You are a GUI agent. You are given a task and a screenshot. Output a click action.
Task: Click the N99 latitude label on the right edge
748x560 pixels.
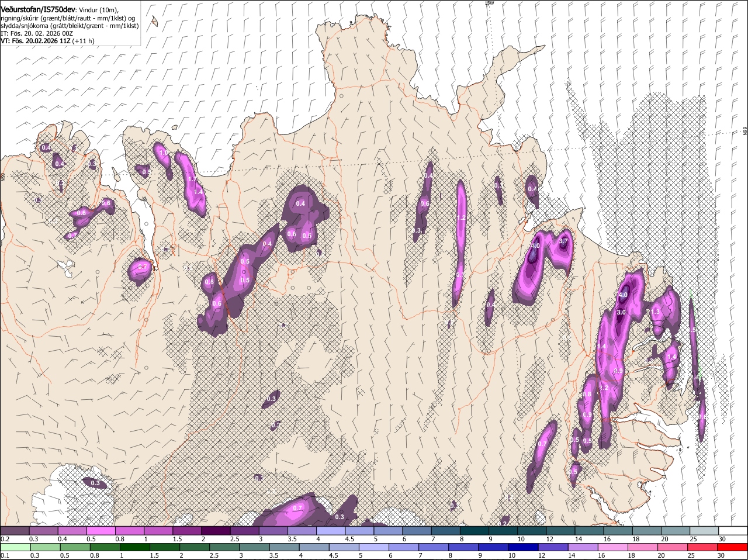(745, 132)
